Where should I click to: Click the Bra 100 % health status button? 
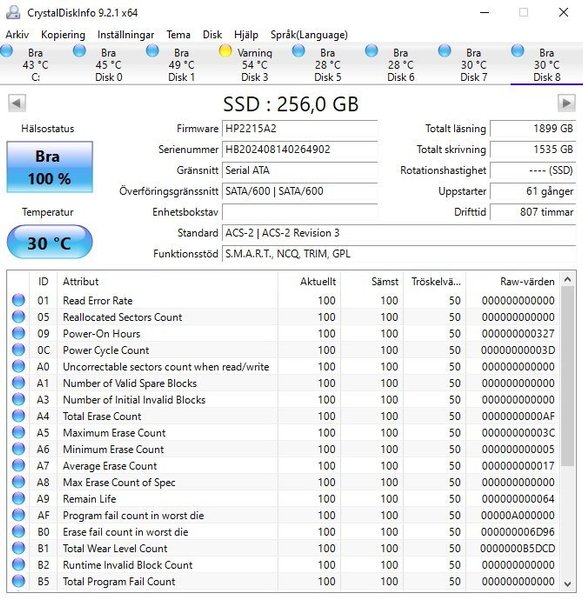[x=49, y=167]
